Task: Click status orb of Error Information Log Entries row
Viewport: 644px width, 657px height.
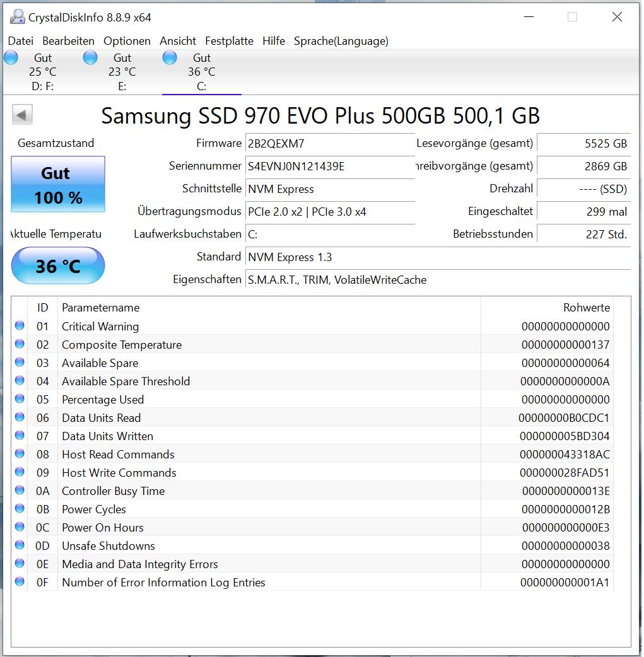Action: [x=20, y=581]
